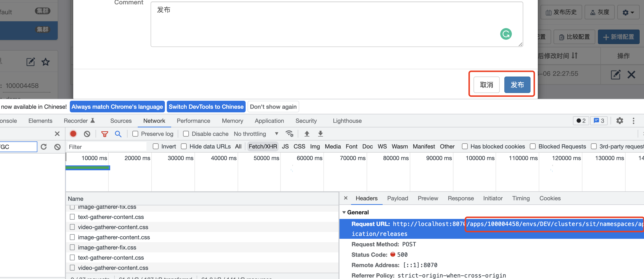Click Switch DevTools to Chinese button
The width and height of the screenshot is (644, 279).
click(x=206, y=107)
